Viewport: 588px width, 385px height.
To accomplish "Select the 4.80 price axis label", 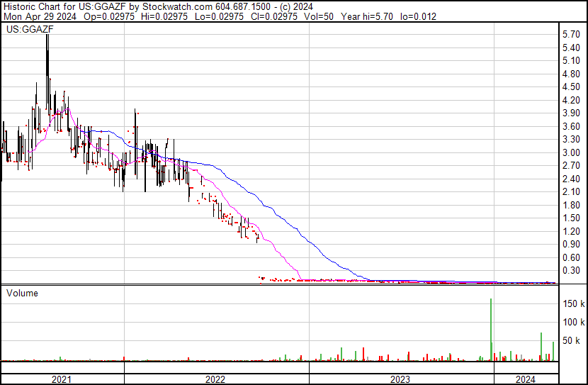I will point(571,74).
